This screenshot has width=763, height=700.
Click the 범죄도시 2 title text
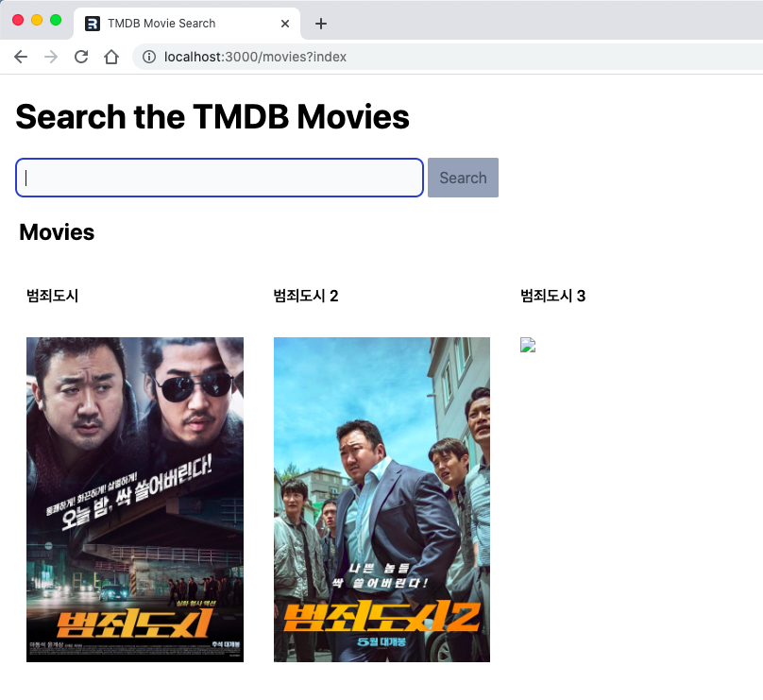306,296
